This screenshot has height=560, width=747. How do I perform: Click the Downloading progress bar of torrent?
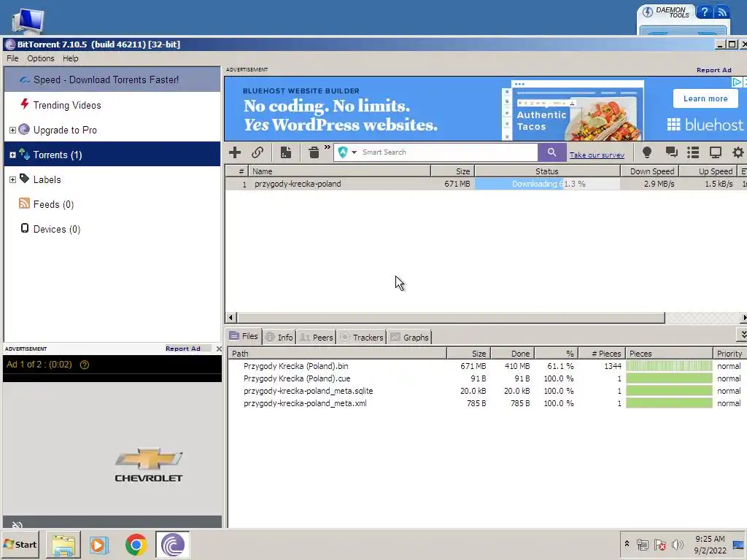[548, 184]
